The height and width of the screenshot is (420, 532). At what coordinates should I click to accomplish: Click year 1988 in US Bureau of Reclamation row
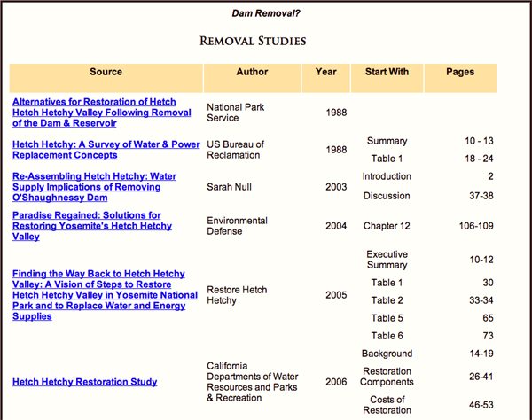pyautogui.click(x=336, y=150)
